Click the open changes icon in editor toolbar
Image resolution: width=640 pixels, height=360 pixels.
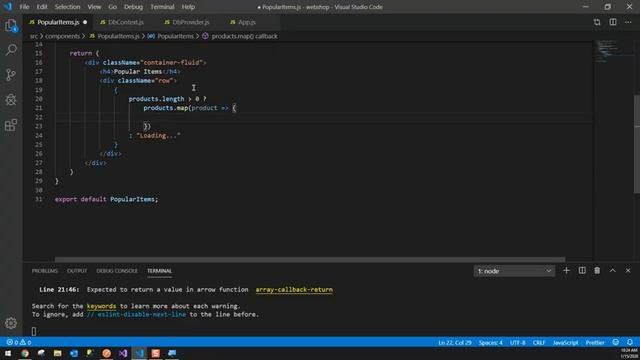(597, 22)
